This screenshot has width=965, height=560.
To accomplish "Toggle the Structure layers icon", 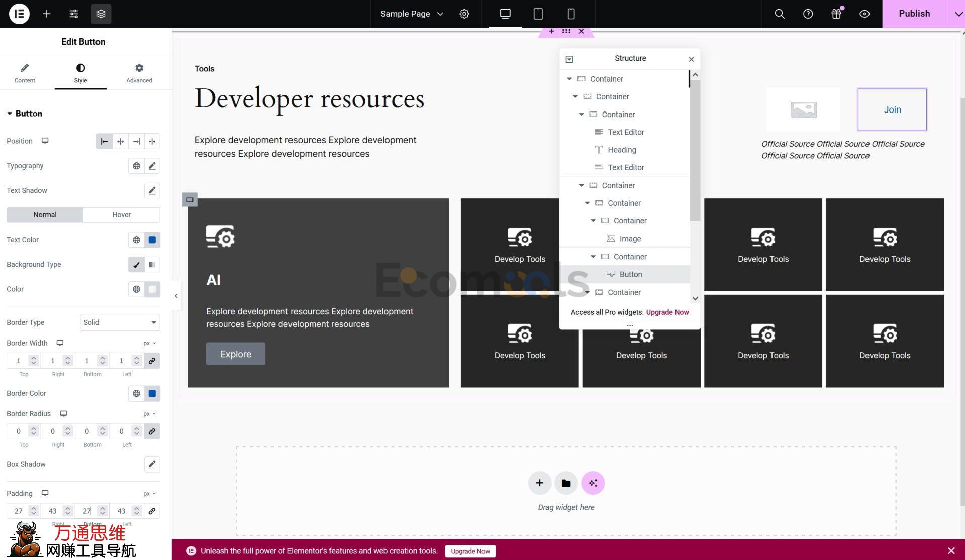I will tap(101, 14).
